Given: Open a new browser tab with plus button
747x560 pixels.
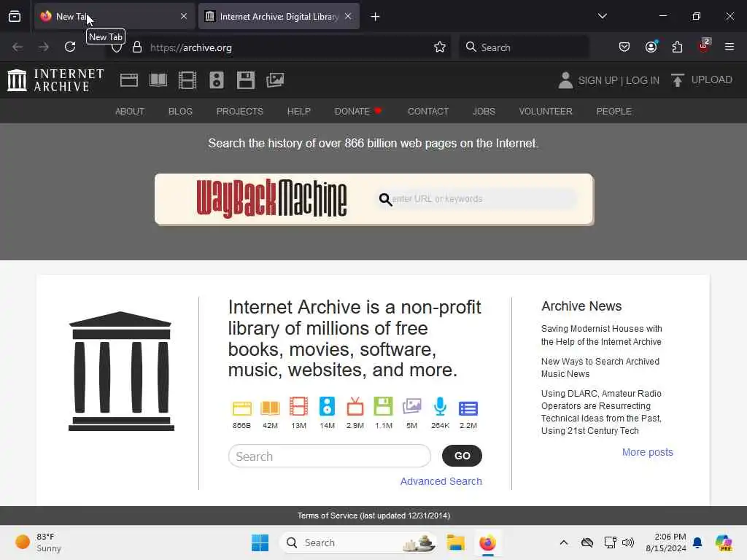Looking at the screenshot, I should pyautogui.click(x=376, y=17).
